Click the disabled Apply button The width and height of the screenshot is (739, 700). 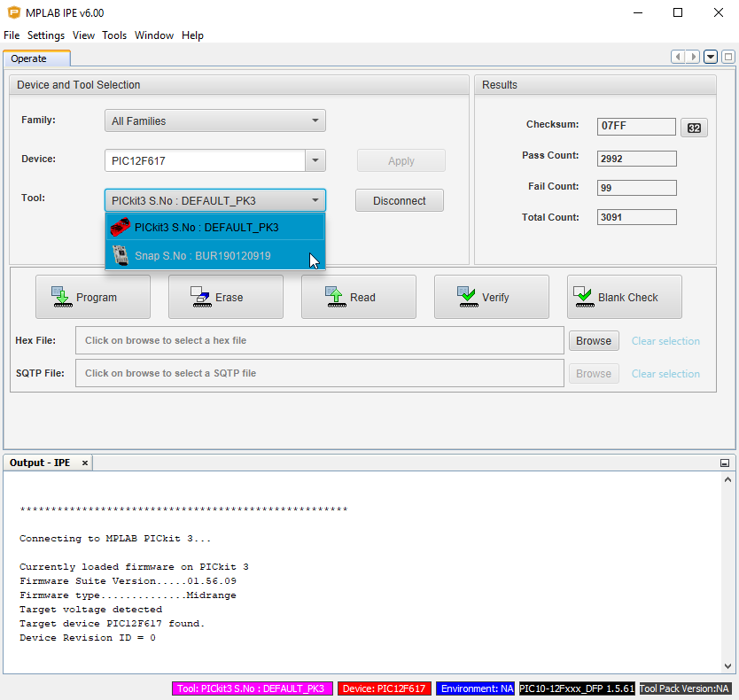(x=401, y=160)
